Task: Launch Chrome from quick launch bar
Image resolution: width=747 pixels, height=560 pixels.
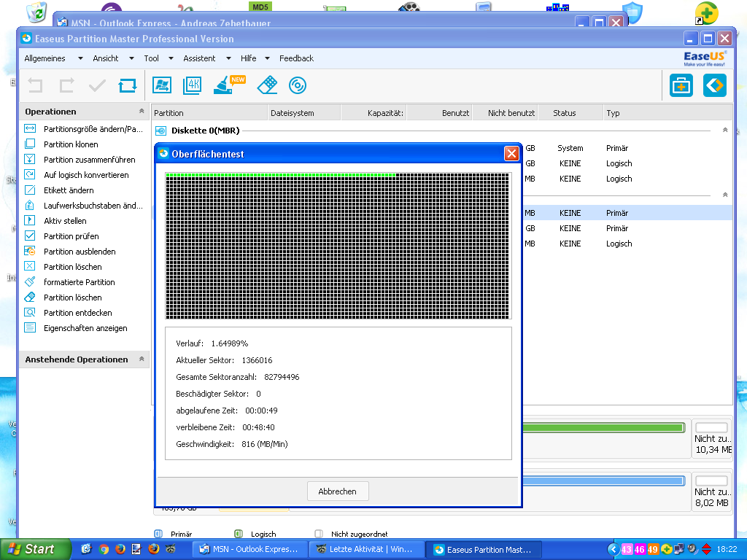Action: 104,549
